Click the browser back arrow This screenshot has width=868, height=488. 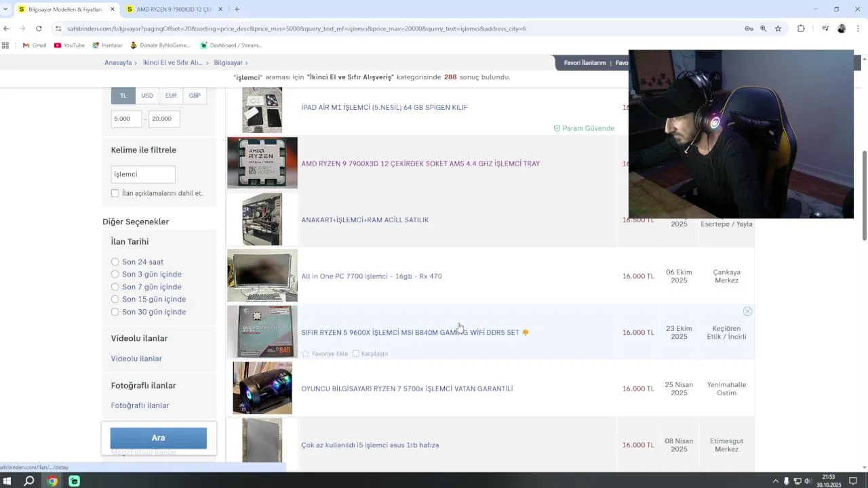[6, 28]
